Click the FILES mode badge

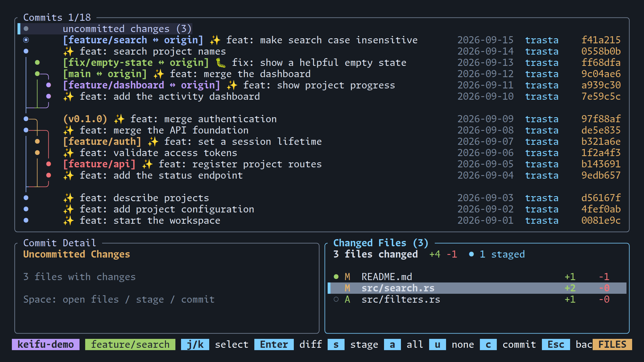(x=612, y=344)
